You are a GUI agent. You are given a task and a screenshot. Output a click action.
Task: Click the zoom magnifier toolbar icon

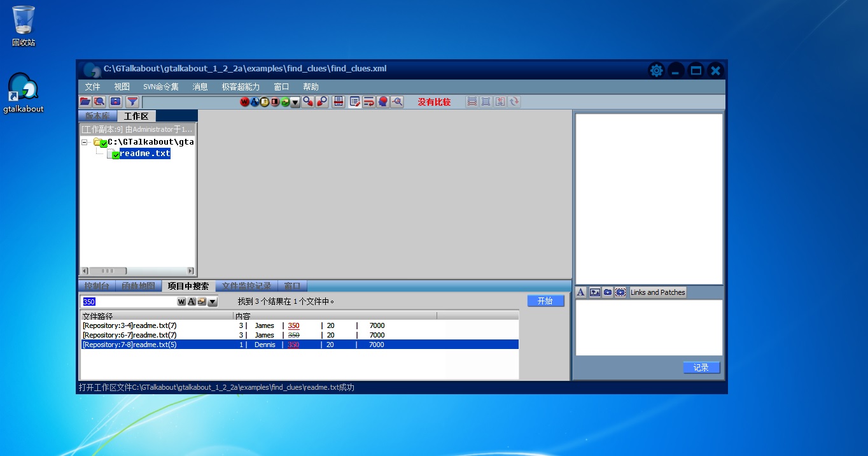(397, 101)
